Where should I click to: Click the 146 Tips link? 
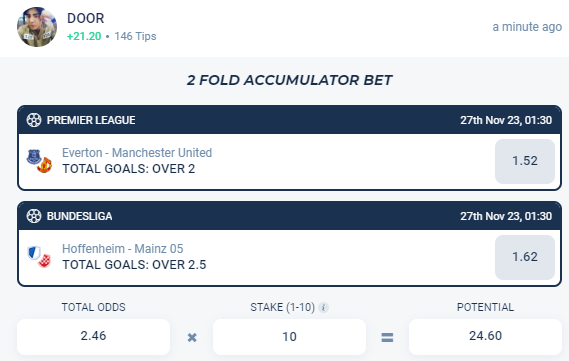(x=135, y=36)
